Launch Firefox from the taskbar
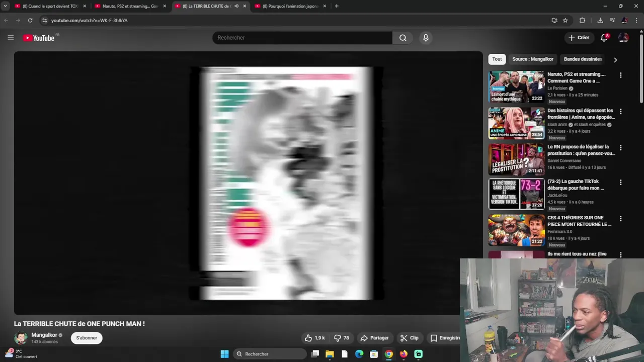Screen dimensions: 644x362 tap(404, 354)
